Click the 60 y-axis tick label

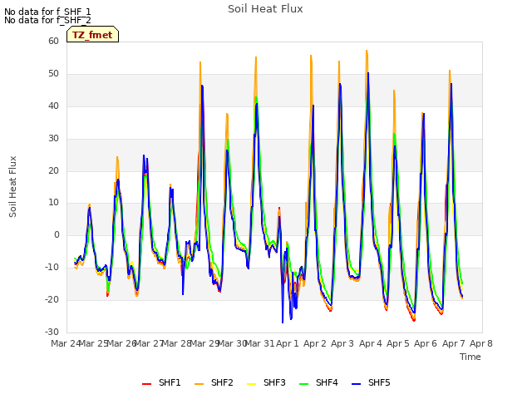click(x=53, y=41)
